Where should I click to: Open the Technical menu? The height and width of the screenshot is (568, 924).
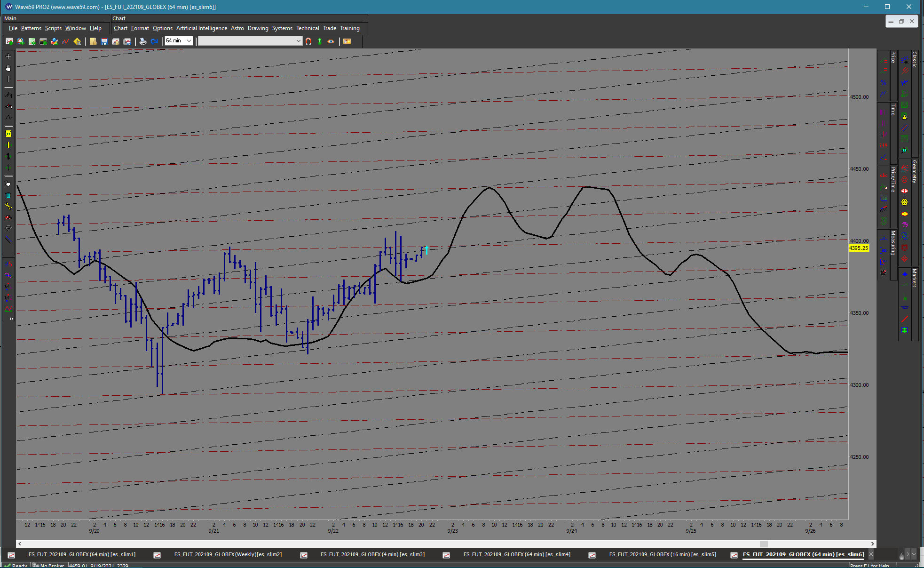(308, 28)
